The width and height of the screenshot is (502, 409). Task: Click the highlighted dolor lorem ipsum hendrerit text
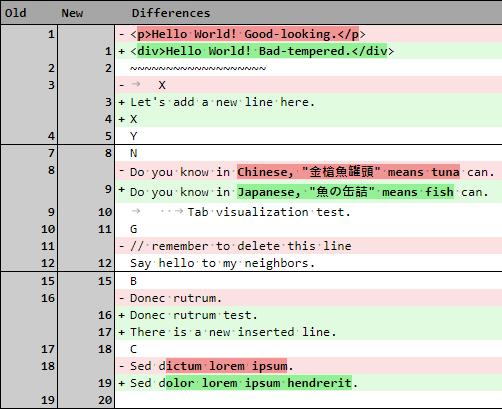click(x=259, y=383)
